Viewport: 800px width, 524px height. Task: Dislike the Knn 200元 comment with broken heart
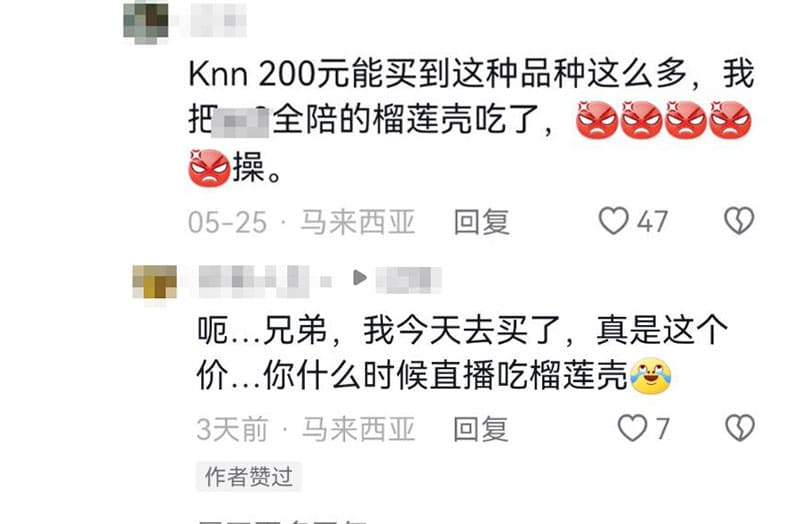[739, 220]
